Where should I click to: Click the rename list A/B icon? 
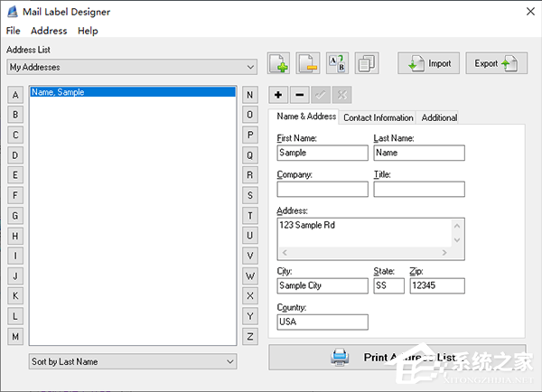[x=337, y=63]
